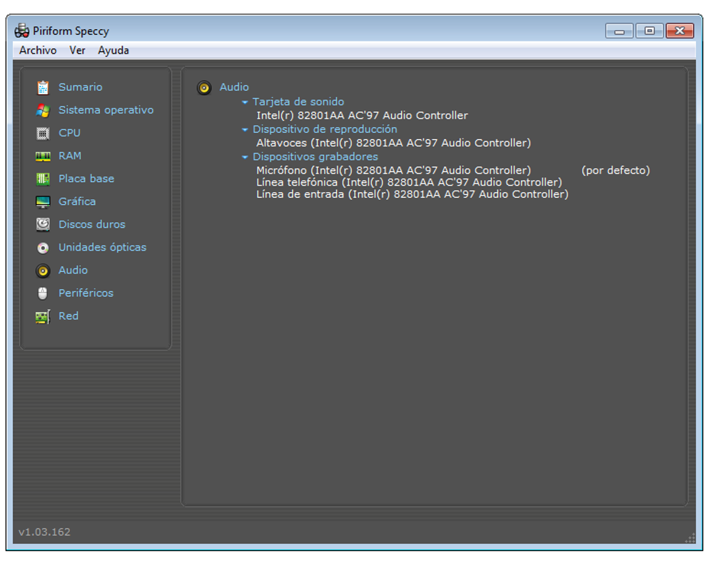This screenshot has height=574, width=728.
Task: Select the Línea telefónica device entry
Action: tap(409, 182)
